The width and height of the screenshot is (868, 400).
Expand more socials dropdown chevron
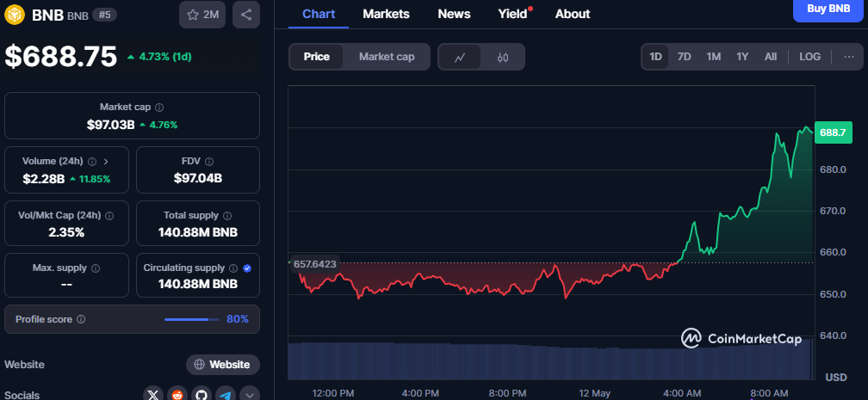tap(249, 395)
